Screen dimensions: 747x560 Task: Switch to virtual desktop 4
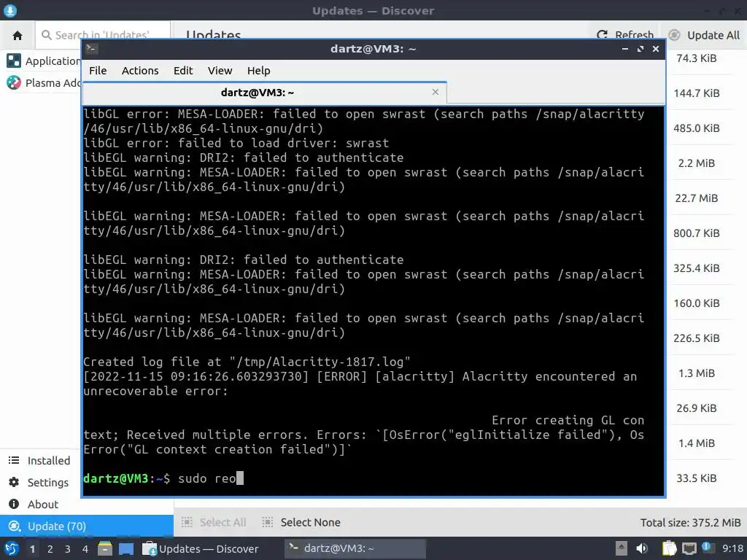tap(85, 549)
